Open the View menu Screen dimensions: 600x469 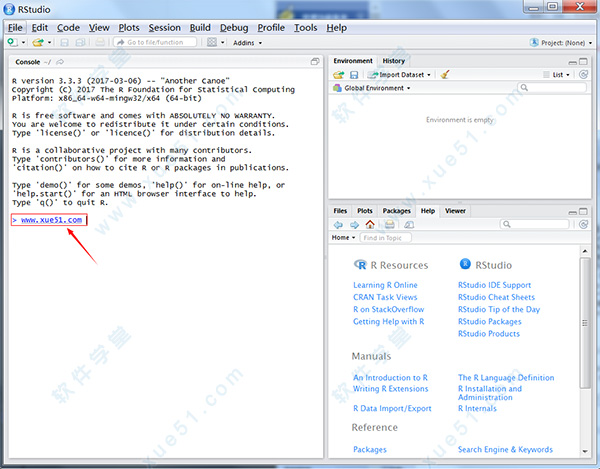coord(99,28)
